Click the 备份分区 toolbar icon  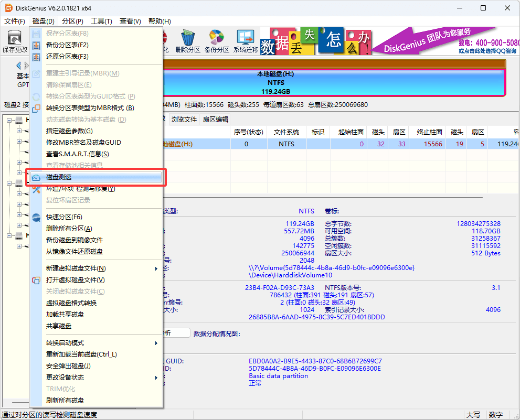tap(217, 41)
